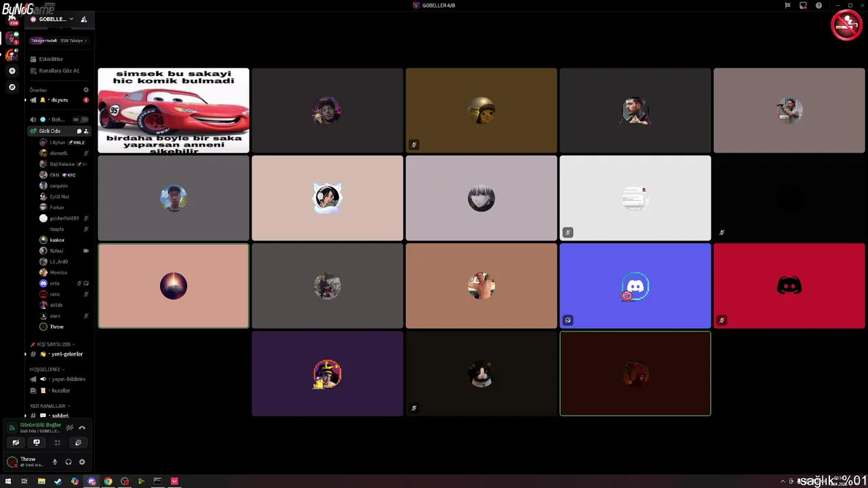Screen dimensions: 868x488
Task: Select the blue Discord logo participant tile
Action: [x=635, y=286]
